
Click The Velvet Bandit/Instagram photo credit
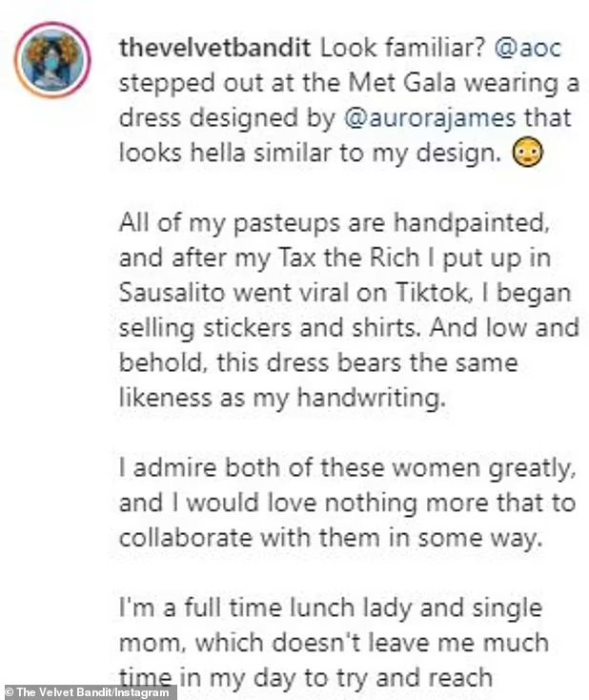[x=89, y=691]
